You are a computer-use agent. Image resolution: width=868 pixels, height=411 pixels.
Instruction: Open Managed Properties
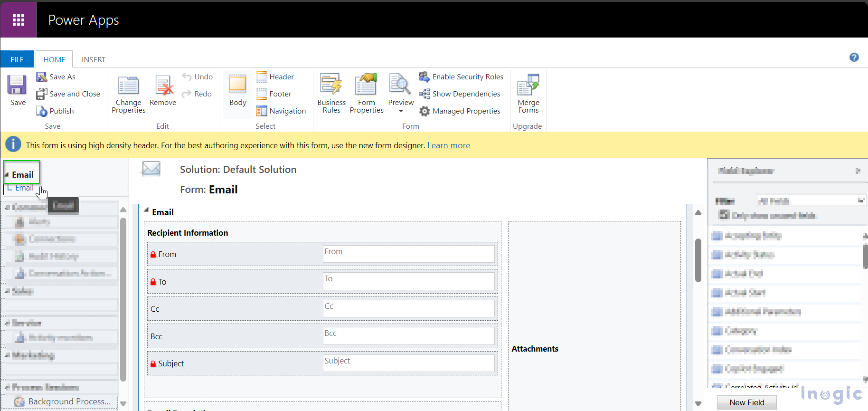(x=459, y=111)
